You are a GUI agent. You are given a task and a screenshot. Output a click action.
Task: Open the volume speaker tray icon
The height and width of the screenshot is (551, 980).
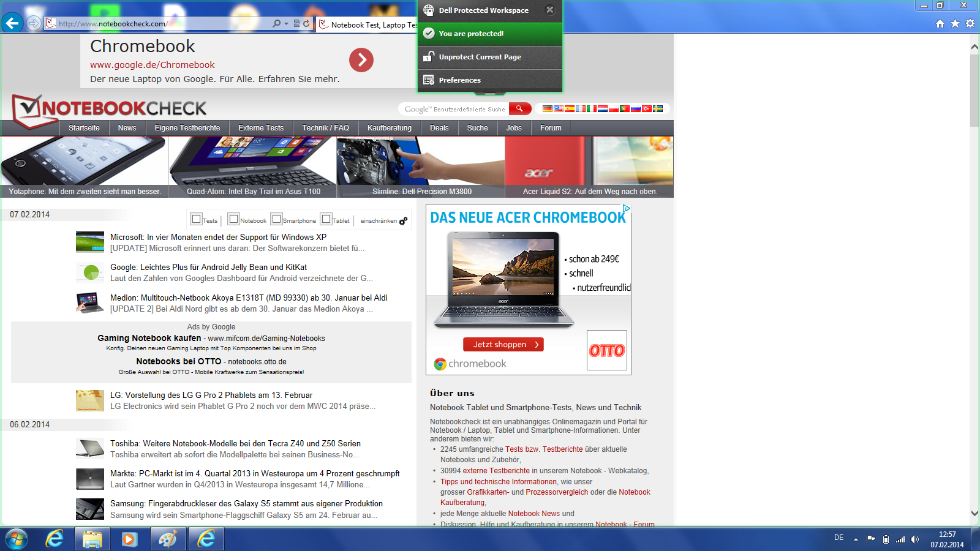(x=914, y=539)
